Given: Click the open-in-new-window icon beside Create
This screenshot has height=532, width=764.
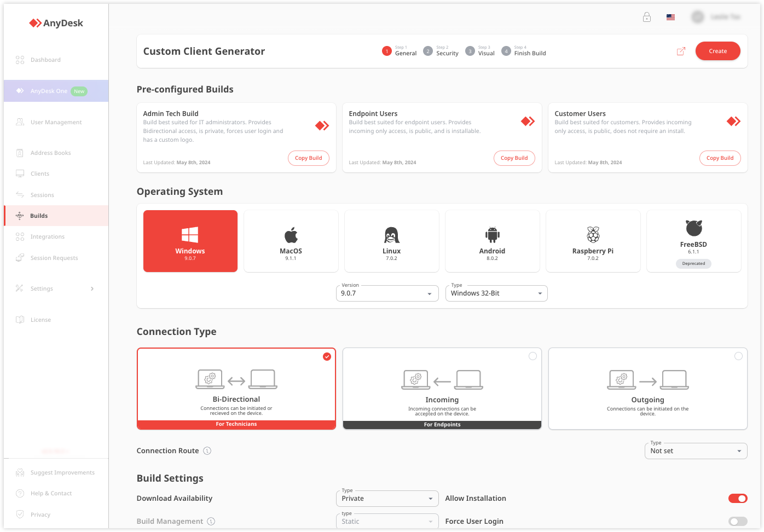Looking at the screenshot, I should click(x=681, y=51).
